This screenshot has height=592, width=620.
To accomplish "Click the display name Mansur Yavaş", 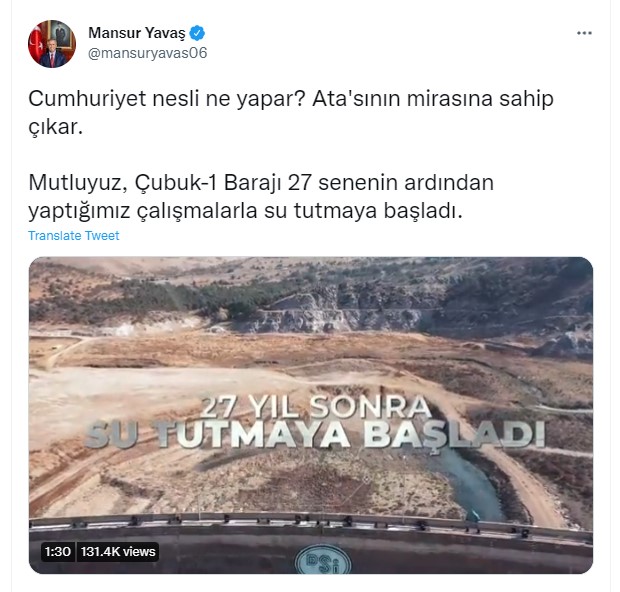I will pyautogui.click(x=137, y=33).
